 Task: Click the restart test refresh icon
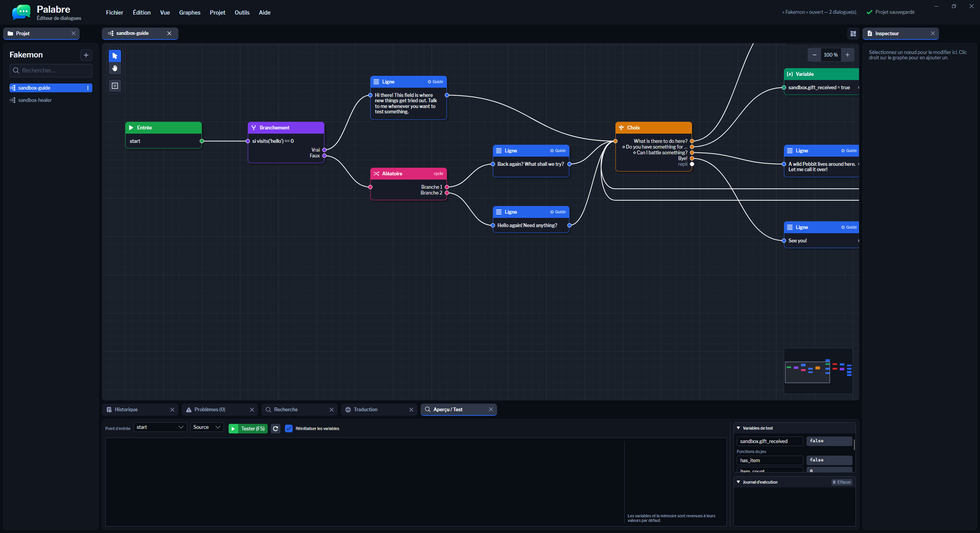click(x=275, y=428)
